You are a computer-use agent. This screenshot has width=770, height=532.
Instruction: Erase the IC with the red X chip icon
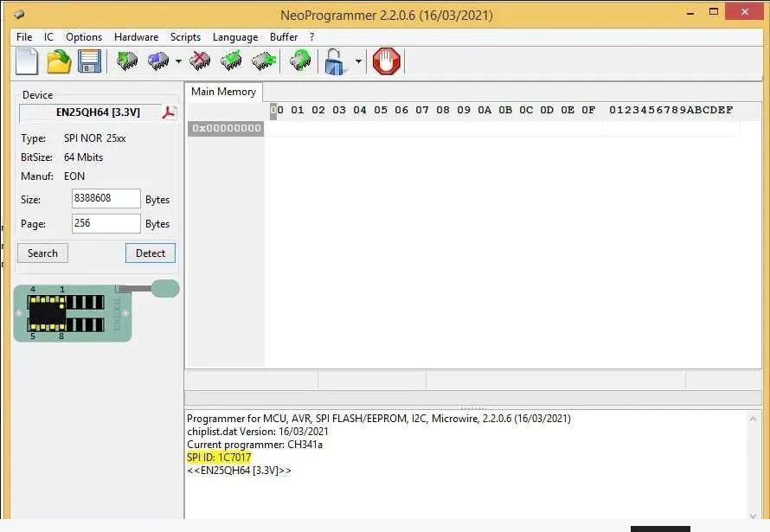click(200, 61)
